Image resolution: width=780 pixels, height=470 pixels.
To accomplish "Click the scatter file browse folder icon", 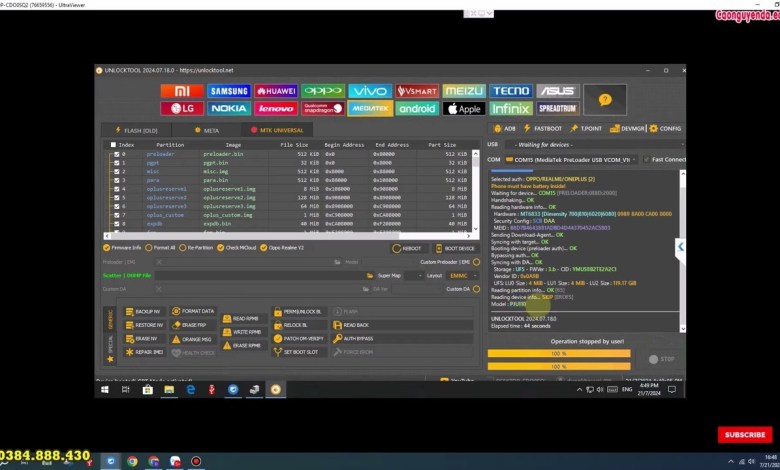I will (370, 275).
